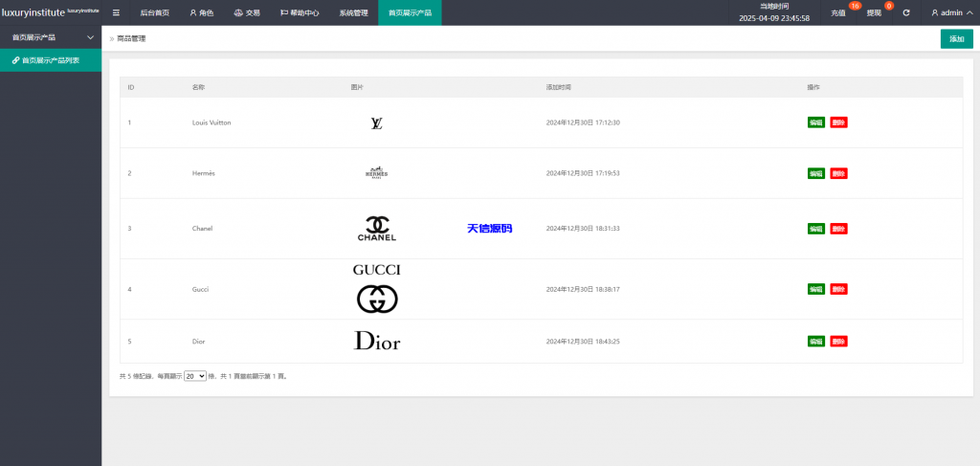Image resolution: width=980 pixels, height=466 pixels.
Task: Edit the Dior row
Action: pyautogui.click(x=815, y=341)
